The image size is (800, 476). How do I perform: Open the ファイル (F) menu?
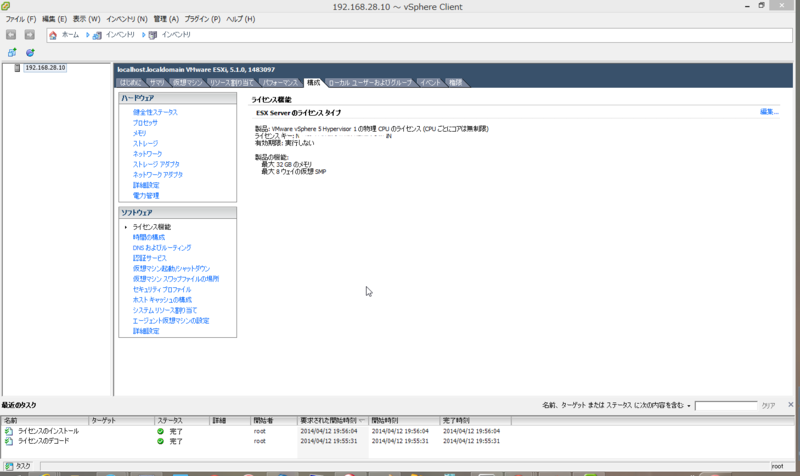20,19
